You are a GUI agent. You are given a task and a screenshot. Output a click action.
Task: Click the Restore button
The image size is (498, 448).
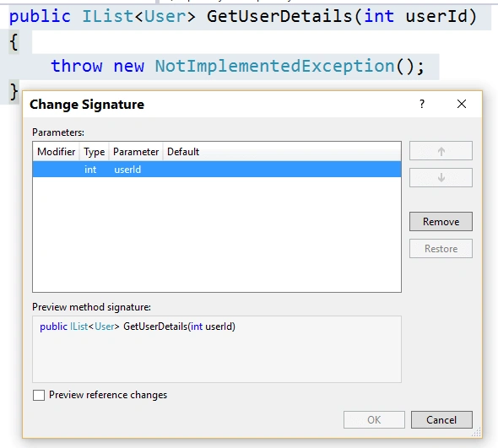[x=441, y=249]
